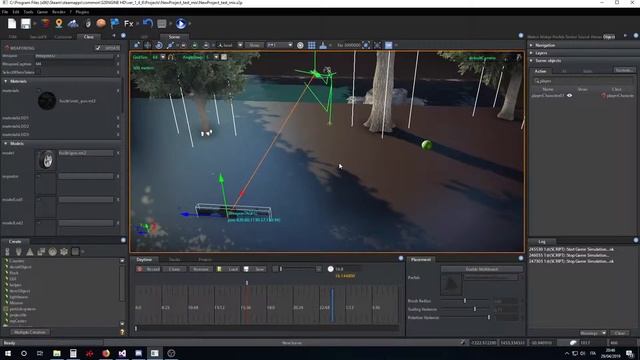Image resolution: width=640 pixels, height=360 pixels.
Task: Toggle the light blue viewport display icon
Action: pyautogui.click(x=389, y=45)
